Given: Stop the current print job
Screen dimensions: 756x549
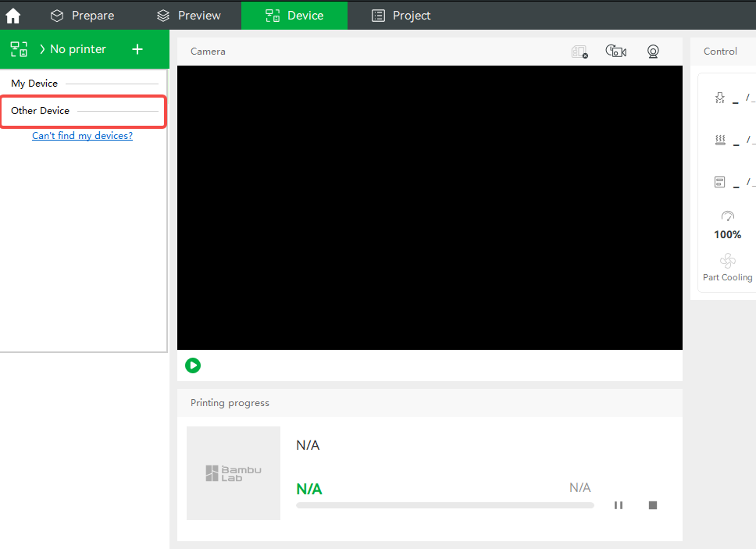Looking at the screenshot, I should click(x=653, y=505).
